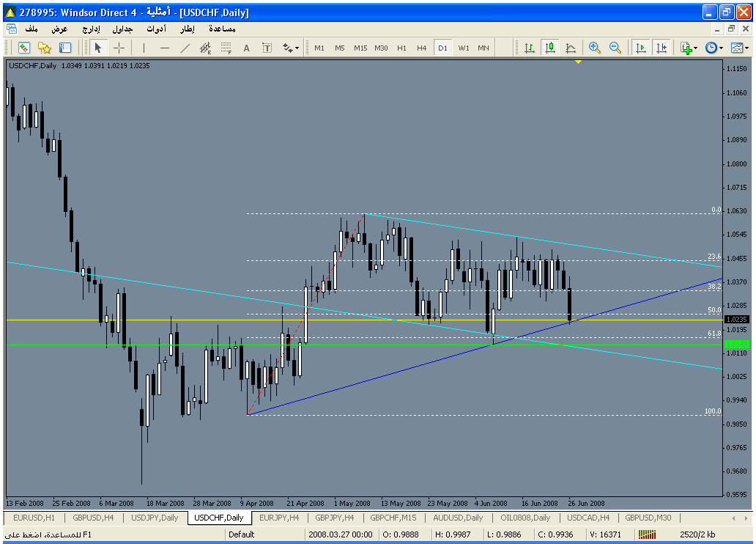
Task: Click the yellow chart shift marker at the top of the chart
Action: [x=578, y=62]
